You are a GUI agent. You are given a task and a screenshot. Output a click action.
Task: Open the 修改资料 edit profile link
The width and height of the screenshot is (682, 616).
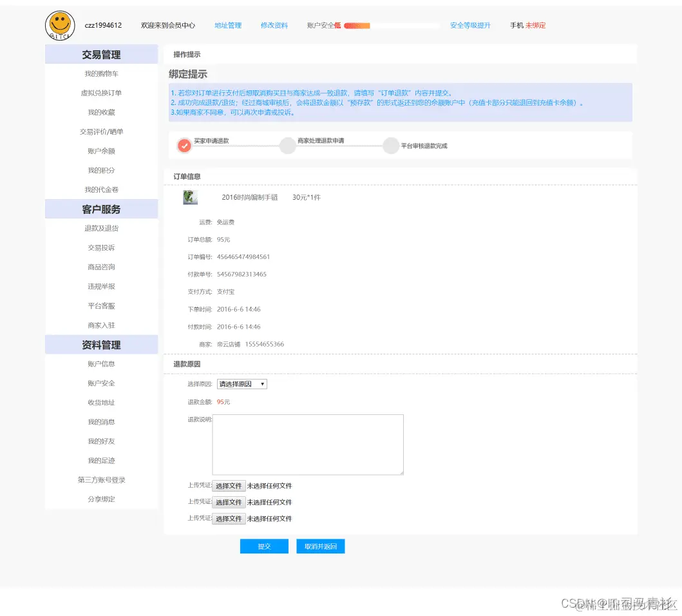[x=273, y=25]
